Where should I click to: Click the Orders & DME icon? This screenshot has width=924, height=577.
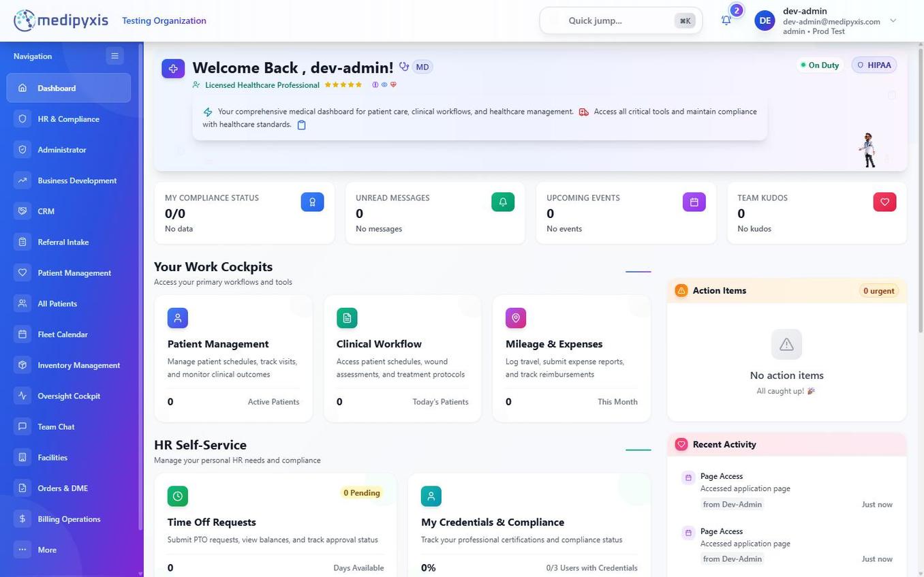[x=22, y=488]
